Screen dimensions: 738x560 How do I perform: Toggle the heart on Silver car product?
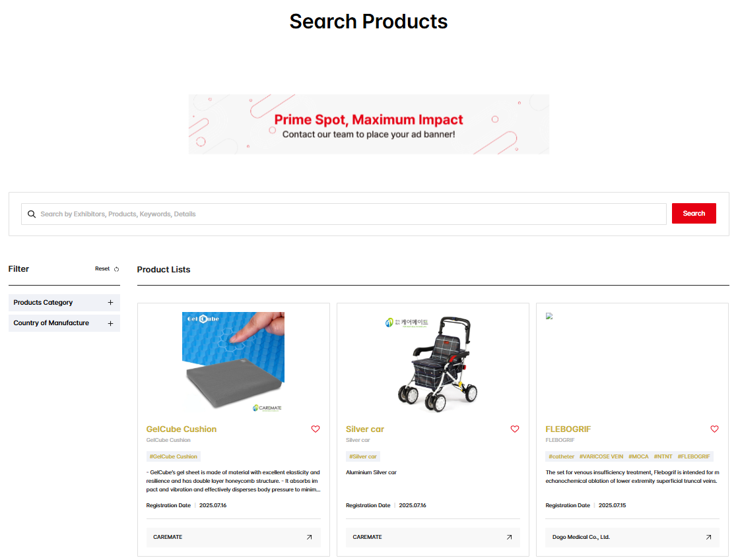(x=515, y=429)
